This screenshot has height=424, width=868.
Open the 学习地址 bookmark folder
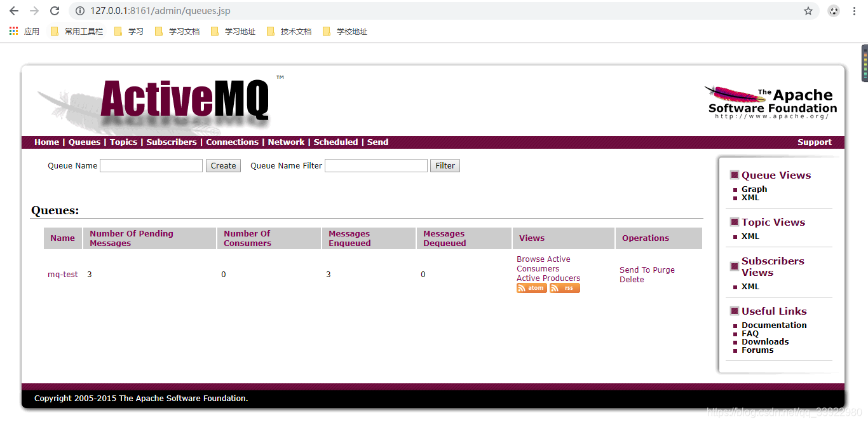(233, 31)
